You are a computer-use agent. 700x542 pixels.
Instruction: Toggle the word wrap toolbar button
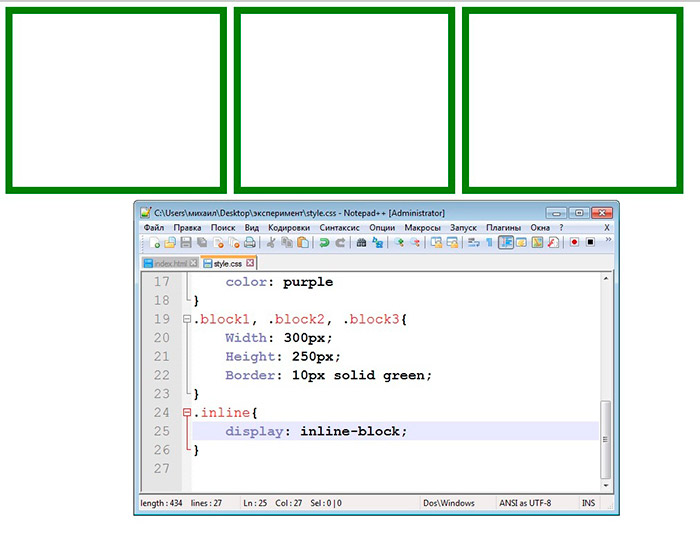click(x=474, y=243)
